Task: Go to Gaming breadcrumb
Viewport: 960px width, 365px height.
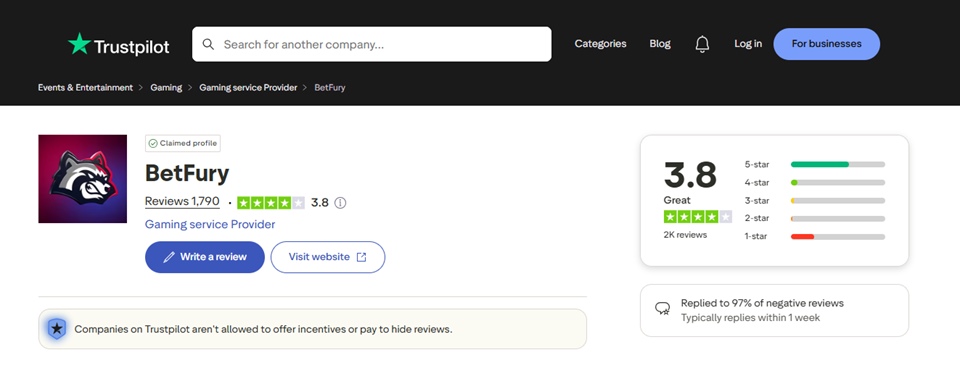Action: pos(167,88)
